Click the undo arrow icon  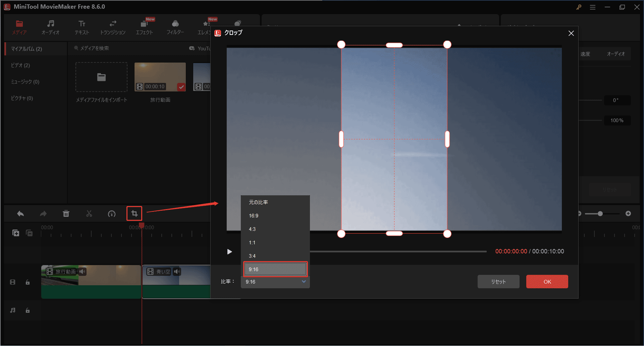(x=20, y=214)
